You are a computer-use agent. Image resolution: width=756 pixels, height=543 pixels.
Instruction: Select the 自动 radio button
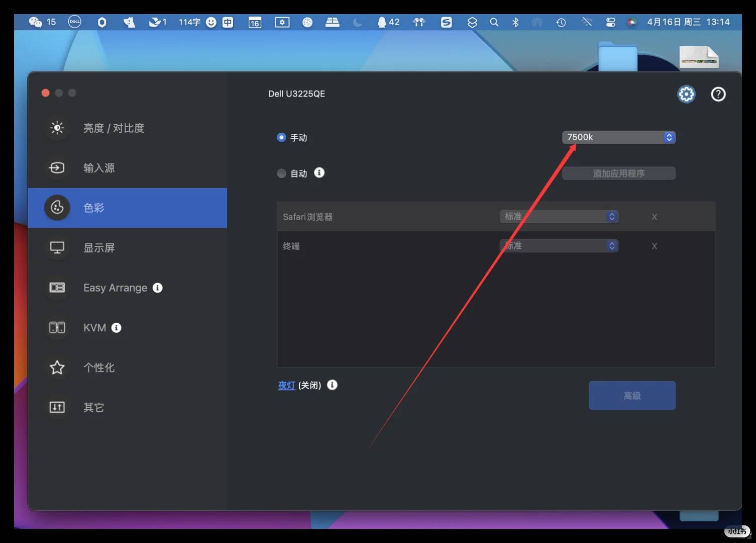(281, 173)
